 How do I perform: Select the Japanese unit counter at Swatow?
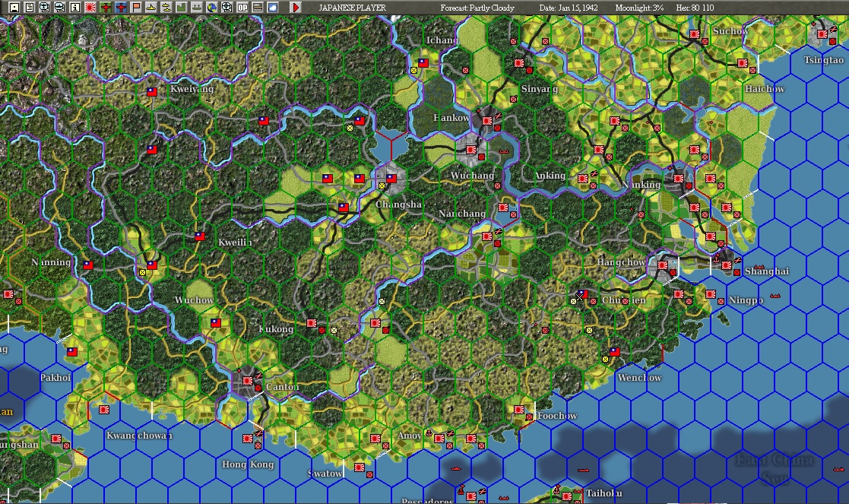(x=359, y=468)
